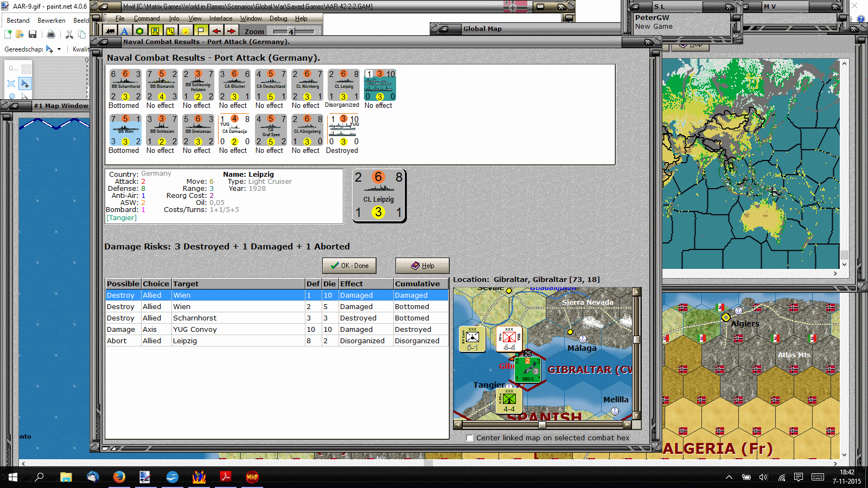The image size is (868, 488).
Task: Toggle Center linked map on selected combat hex
Action: tap(470, 438)
